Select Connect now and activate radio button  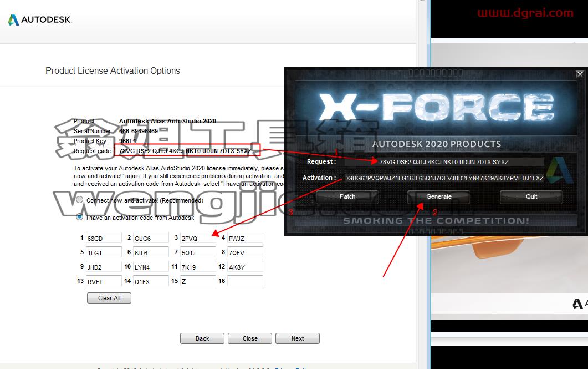[x=79, y=200]
